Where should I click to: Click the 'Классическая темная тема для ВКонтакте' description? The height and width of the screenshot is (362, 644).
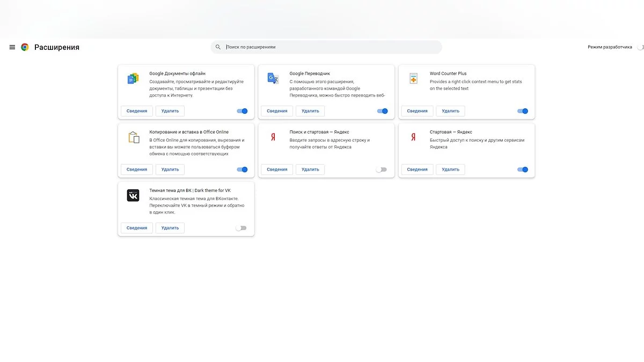coord(197,205)
